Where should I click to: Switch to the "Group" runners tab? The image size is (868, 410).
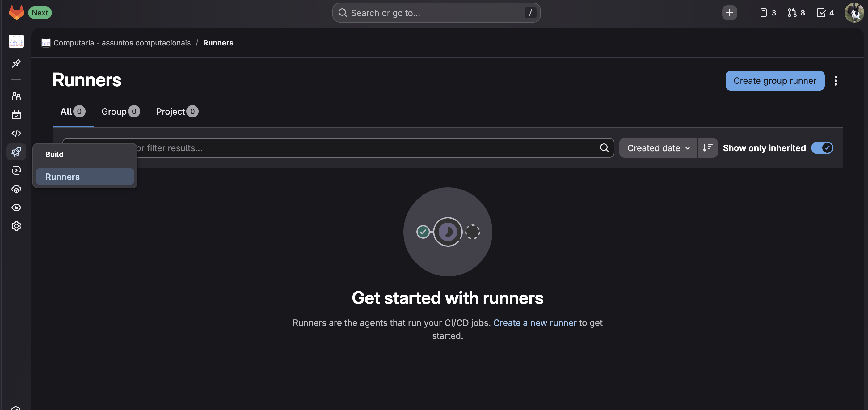pyautogui.click(x=120, y=111)
